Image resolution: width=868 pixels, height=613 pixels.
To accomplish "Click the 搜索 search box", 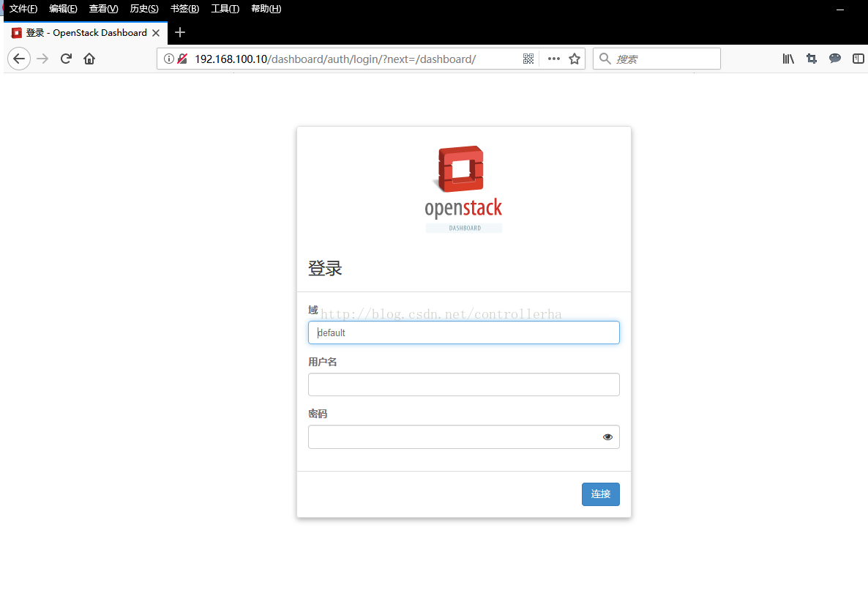I will [656, 59].
